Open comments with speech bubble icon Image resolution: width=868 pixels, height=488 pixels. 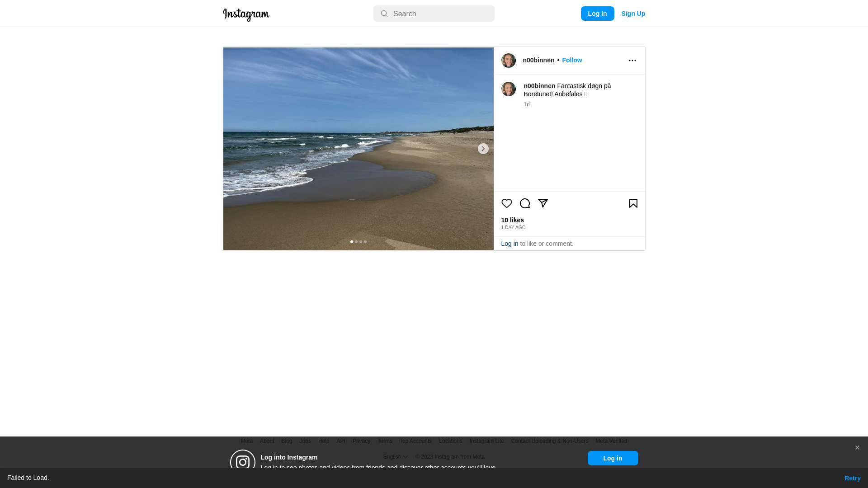coord(525,203)
